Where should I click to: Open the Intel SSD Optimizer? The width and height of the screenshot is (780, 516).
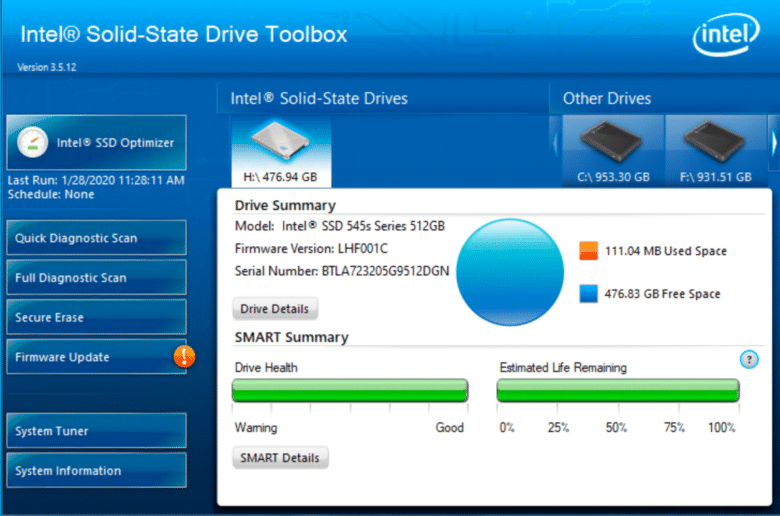97,143
